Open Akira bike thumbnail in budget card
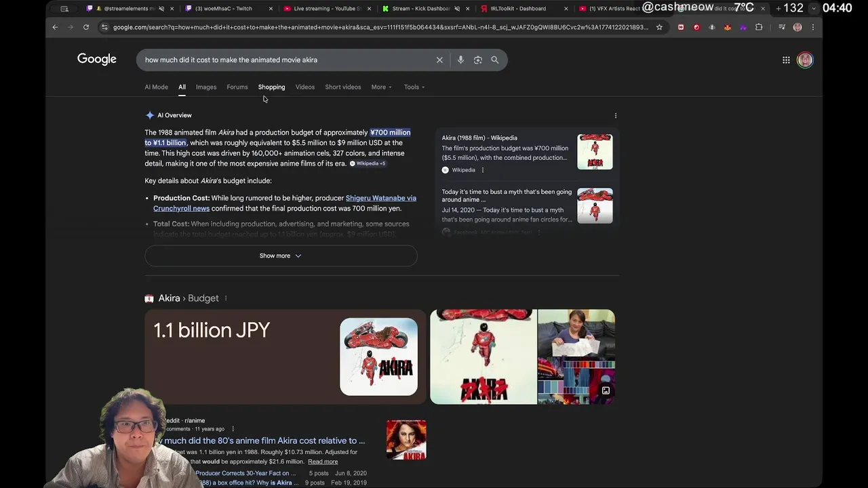Image resolution: width=868 pixels, height=488 pixels. (x=378, y=357)
